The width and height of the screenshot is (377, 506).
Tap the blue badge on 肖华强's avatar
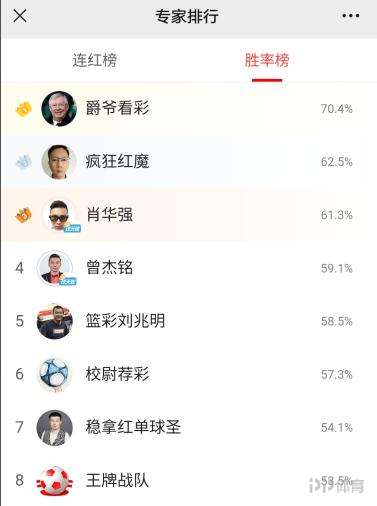[72, 229]
